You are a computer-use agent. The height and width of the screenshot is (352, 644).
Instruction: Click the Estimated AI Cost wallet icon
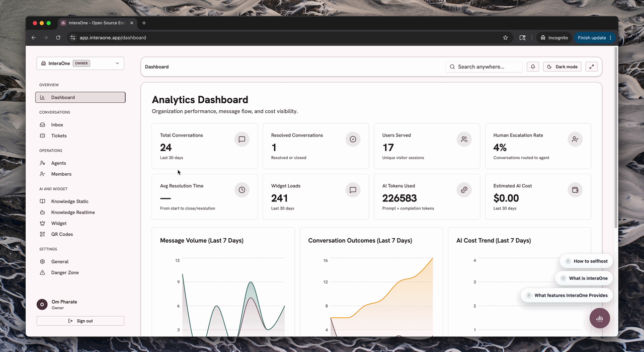(575, 190)
